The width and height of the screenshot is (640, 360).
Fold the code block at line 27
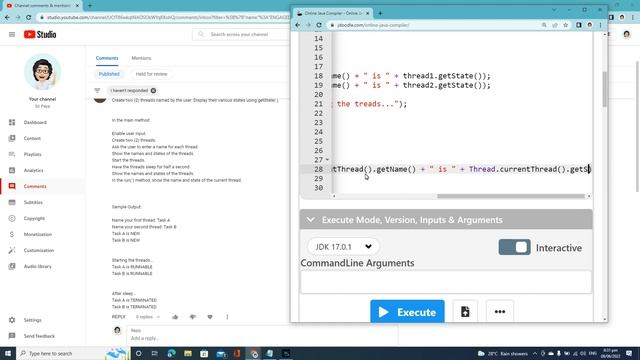[x=327, y=160]
